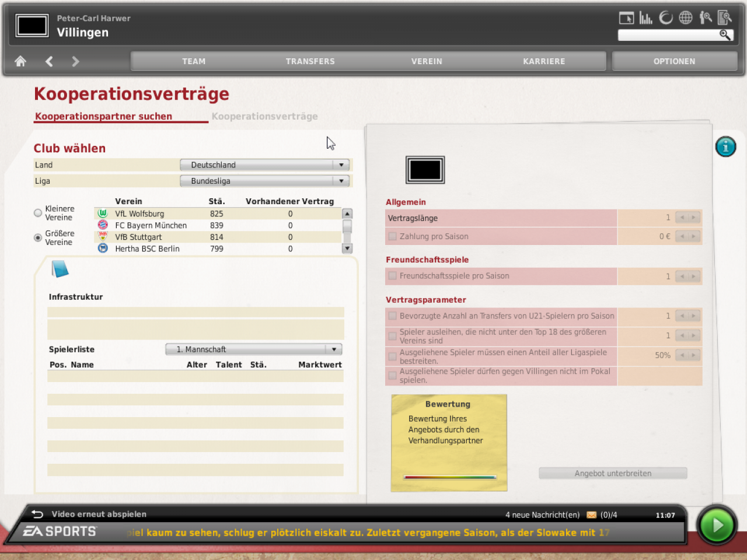Click the partner club badge placeholder

click(x=425, y=170)
